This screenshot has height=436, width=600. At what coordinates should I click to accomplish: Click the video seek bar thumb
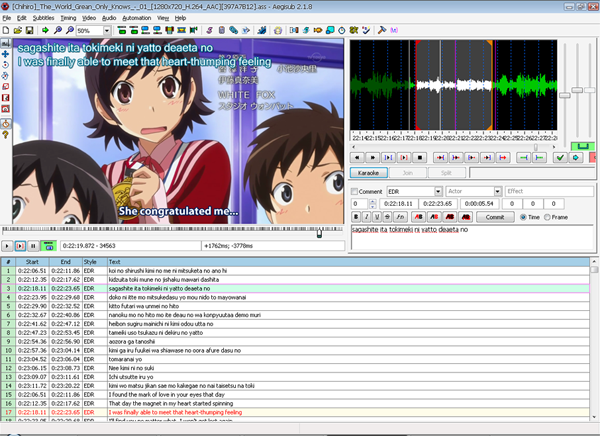(319, 232)
